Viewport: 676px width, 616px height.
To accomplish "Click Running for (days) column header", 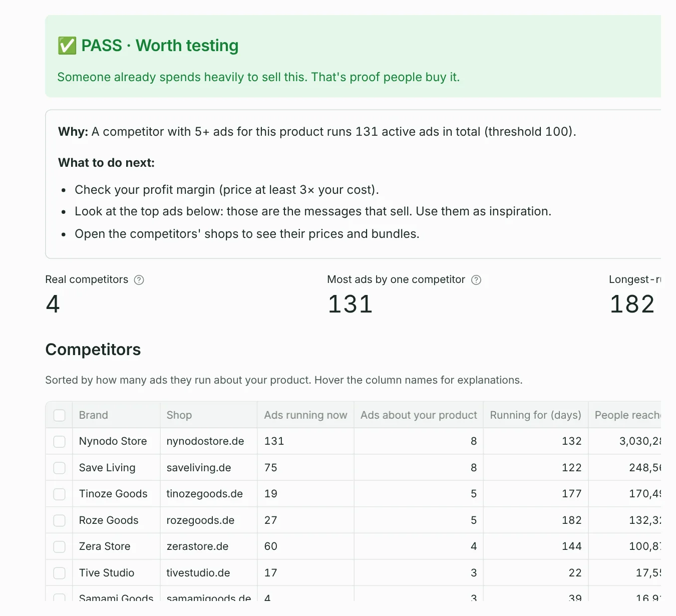I will (x=535, y=415).
